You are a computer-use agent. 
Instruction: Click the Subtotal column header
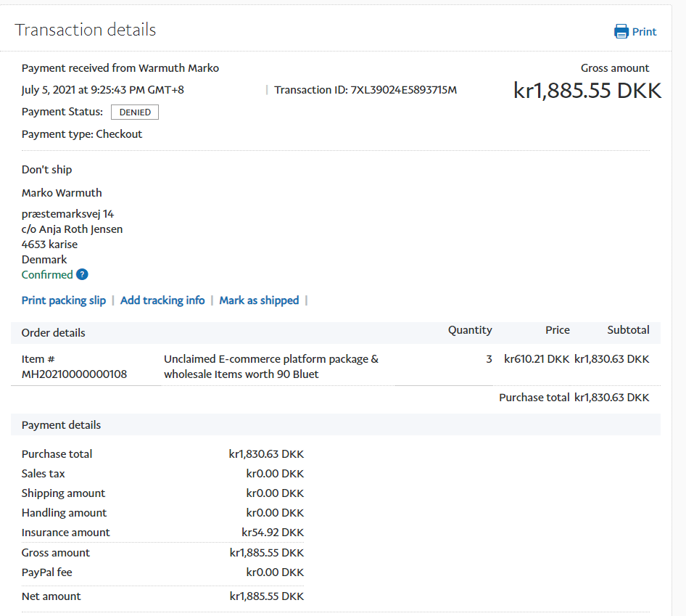628,330
